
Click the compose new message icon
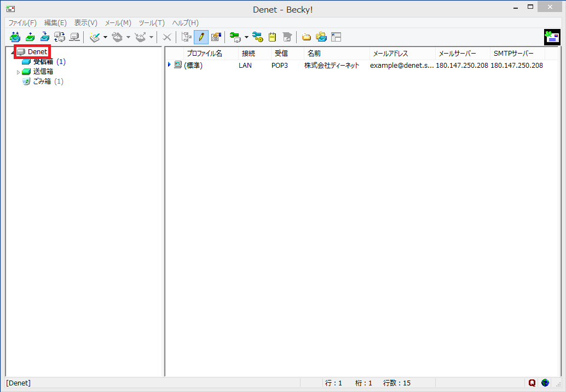95,37
